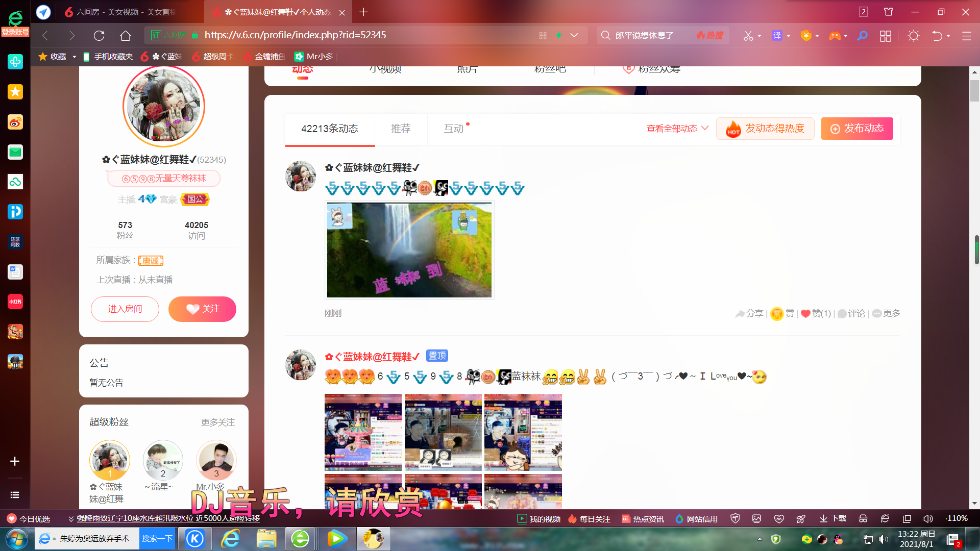This screenshot has width=980, height=551.
Task: Open a new browser tab
Action: click(363, 12)
